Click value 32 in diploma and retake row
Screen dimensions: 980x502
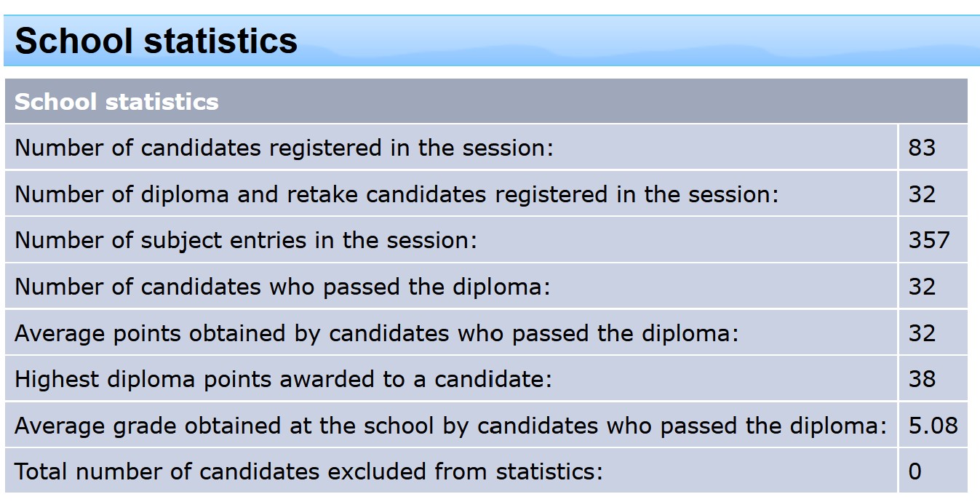[922, 194]
